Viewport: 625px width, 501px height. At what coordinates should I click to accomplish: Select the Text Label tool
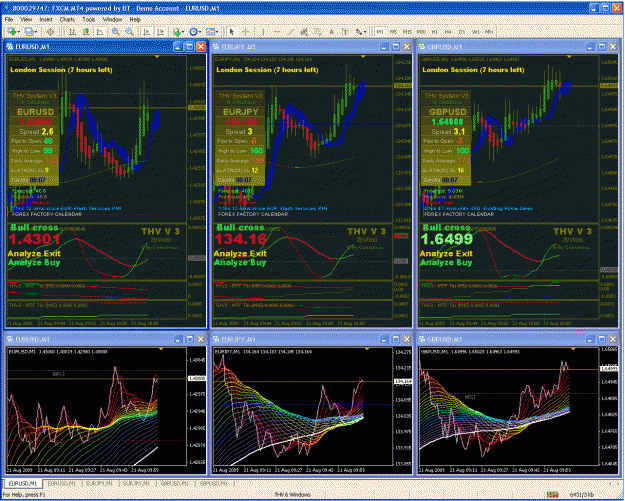tap(345, 32)
